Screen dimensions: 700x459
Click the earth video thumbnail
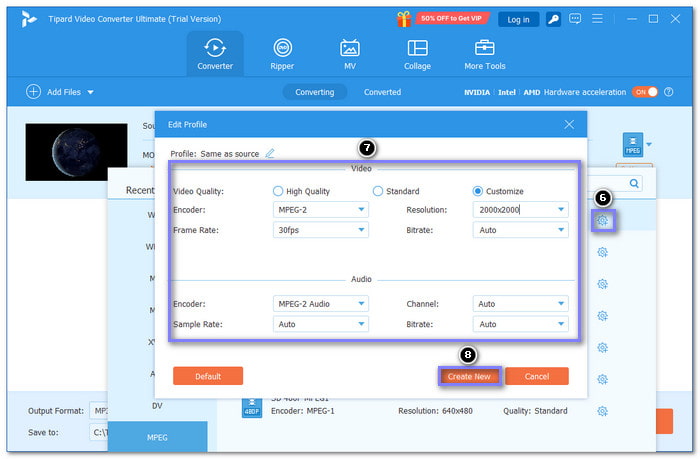pos(76,152)
